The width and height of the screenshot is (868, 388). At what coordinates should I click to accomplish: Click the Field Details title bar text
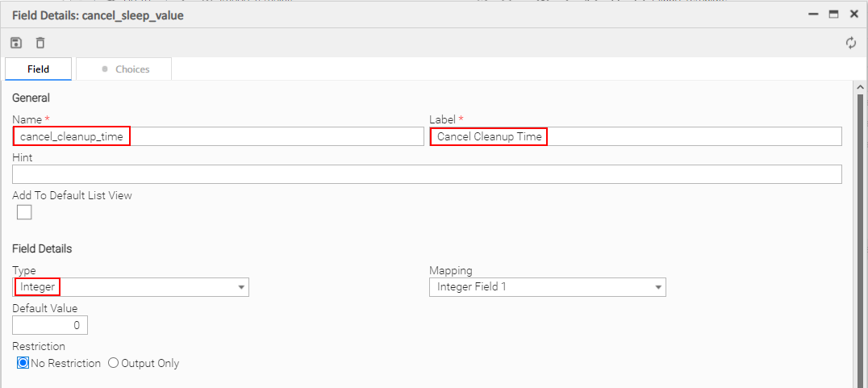[x=98, y=15]
